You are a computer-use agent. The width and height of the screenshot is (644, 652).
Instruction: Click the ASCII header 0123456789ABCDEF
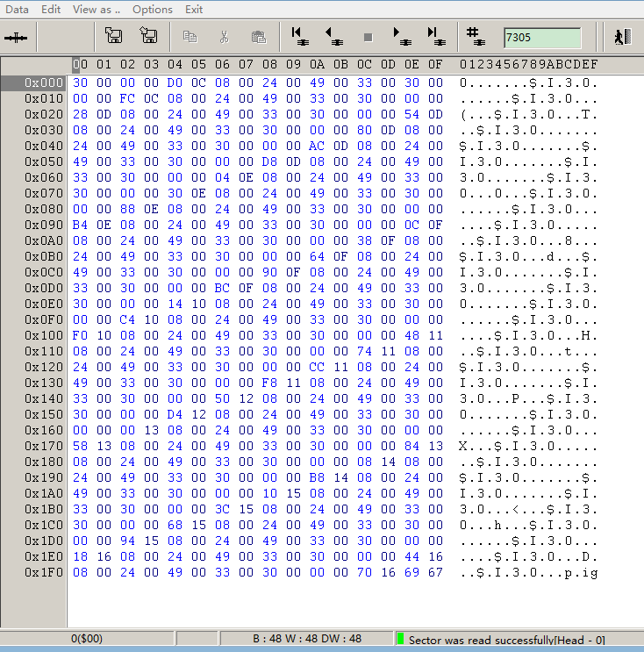(x=528, y=64)
